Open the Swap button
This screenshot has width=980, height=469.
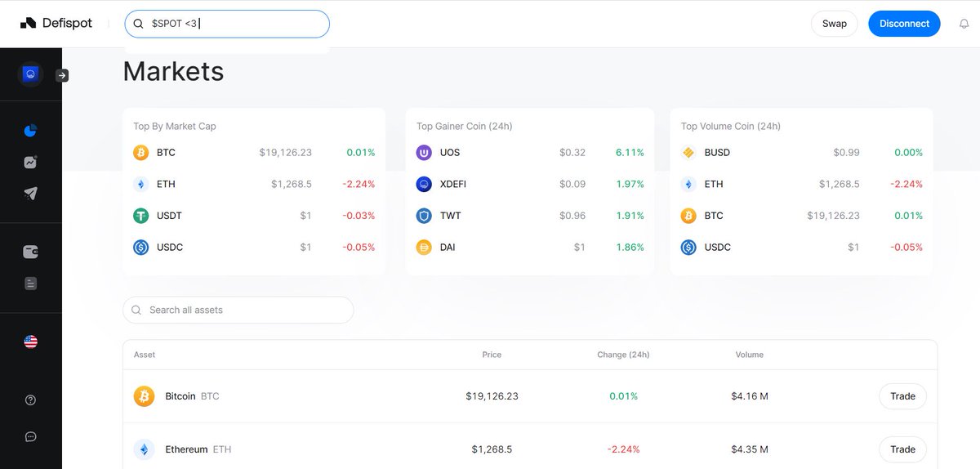835,24
